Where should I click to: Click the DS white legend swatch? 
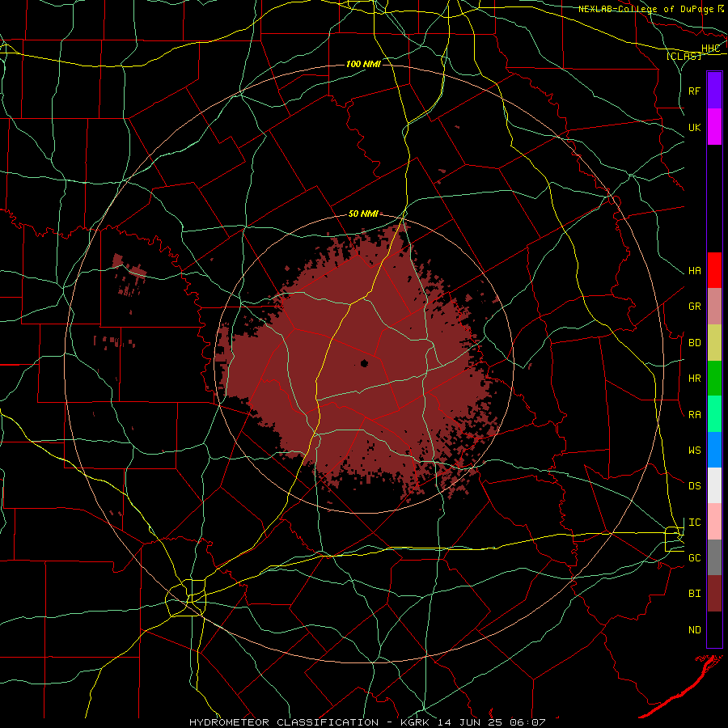click(714, 485)
